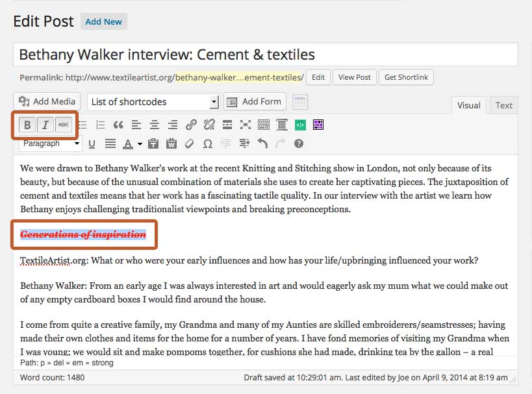Enter distraction-free fullscreen mode
Image resolution: width=532 pixels, height=394 pixels.
pyautogui.click(x=246, y=125)
